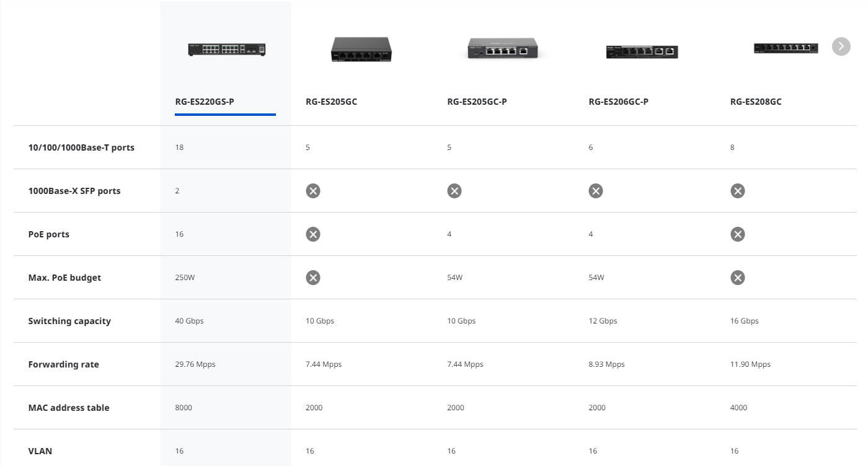868x466 pixels.
Task: Click the Max. PoE budget X icon for RG-ES208GC
Action: pyautogui.click(x=737, y=278)
